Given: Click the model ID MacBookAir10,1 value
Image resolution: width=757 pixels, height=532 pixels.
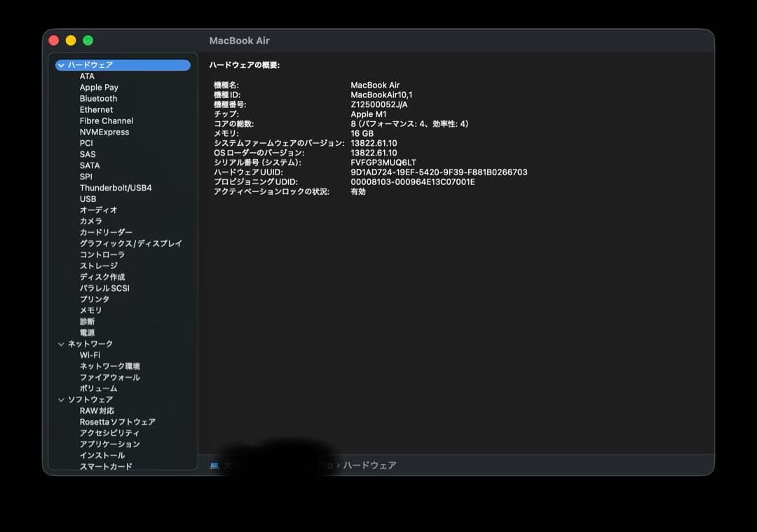Looking at the screenshot, I should 381,95.
